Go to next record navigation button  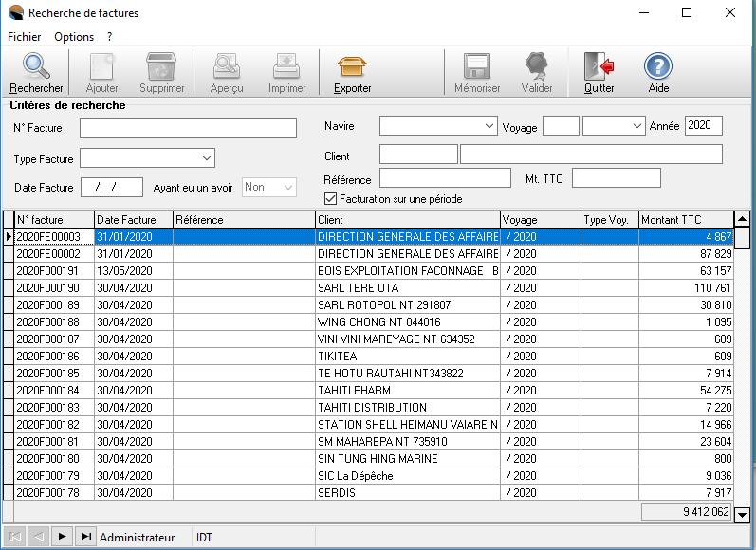pyautogui.click(x=62, y=537)
